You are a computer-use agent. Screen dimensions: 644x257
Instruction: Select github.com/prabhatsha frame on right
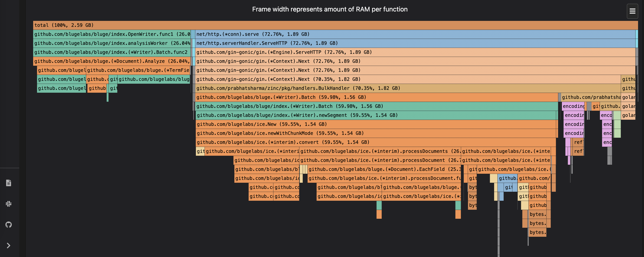pos(591,97)
